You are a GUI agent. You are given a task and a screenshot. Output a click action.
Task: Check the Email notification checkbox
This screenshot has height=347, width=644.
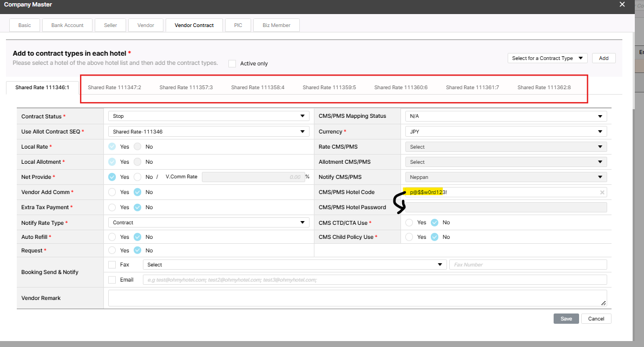tap(112, 280)
